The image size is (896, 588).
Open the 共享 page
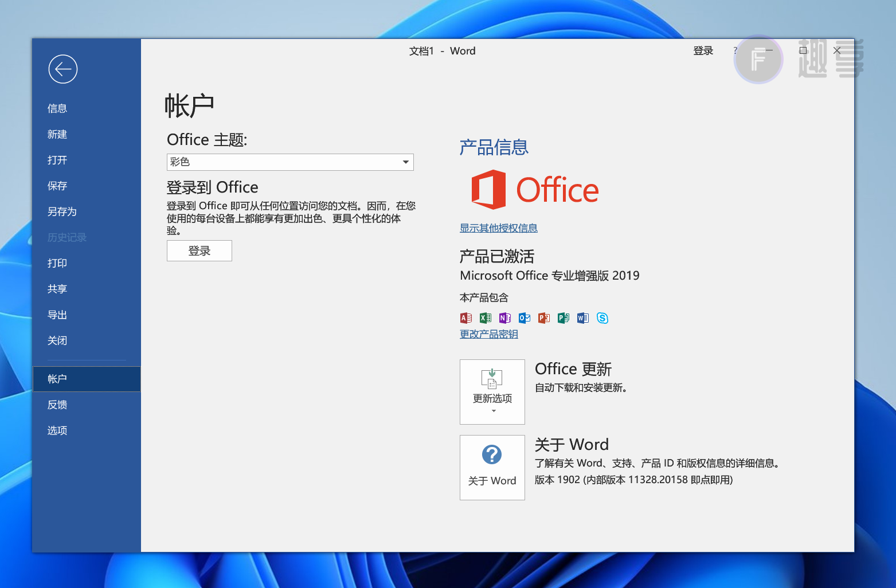click(87, 289)
